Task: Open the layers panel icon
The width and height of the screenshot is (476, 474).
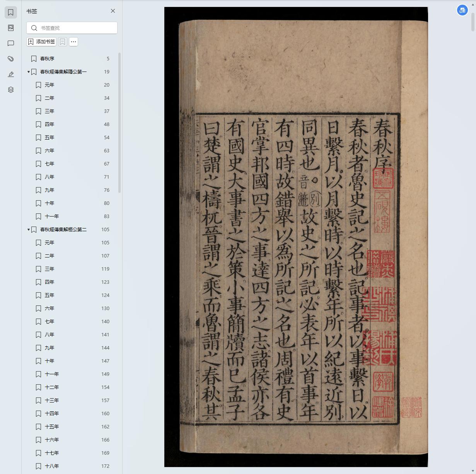Action: [x=11, y=90]
